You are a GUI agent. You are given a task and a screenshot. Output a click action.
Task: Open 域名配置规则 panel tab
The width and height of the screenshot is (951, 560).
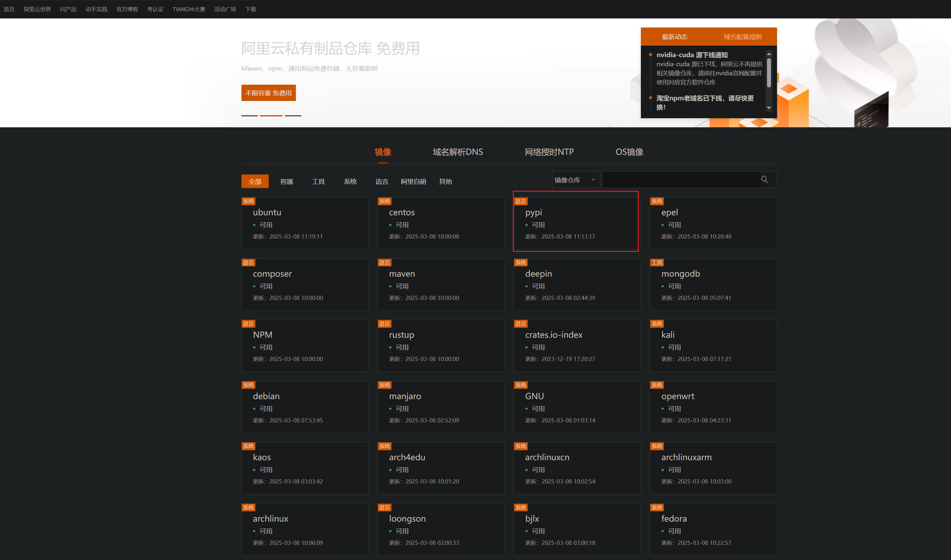tap(742, 37)
